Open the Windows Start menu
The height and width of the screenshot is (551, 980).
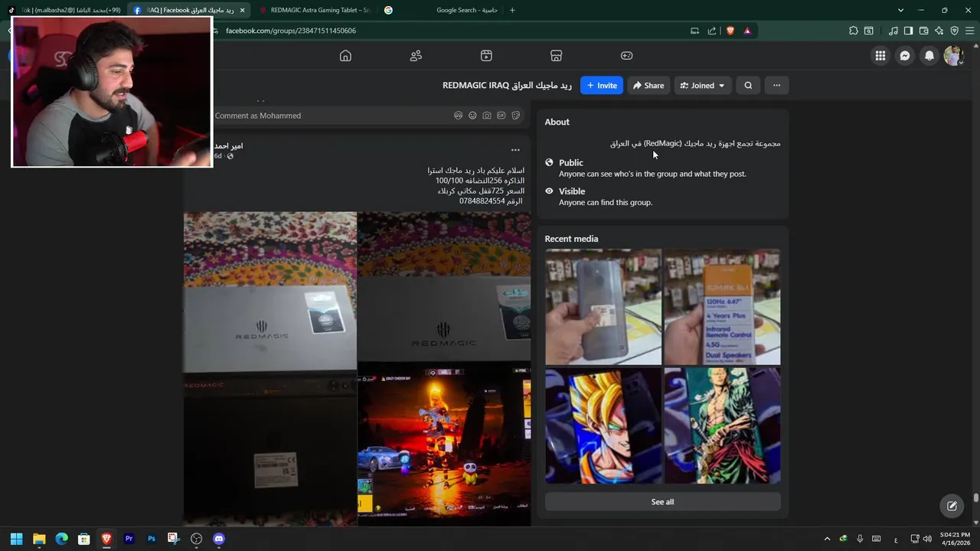17,539
